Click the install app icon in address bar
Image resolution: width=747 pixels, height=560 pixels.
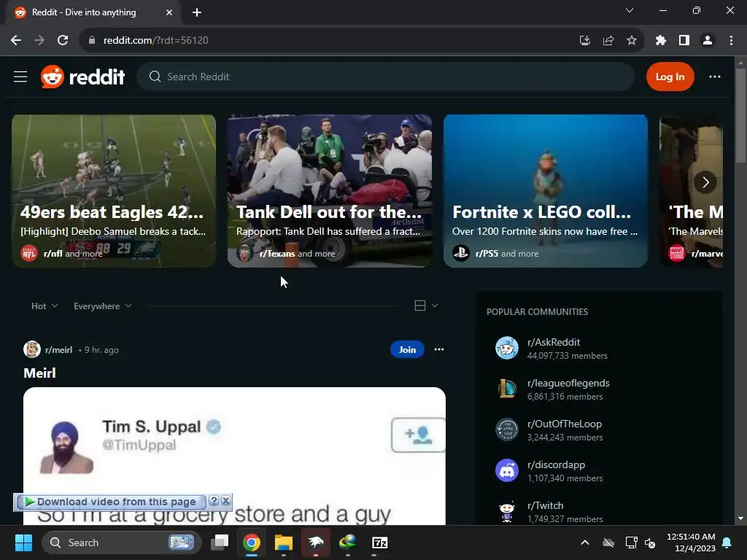pyautogui.click(x=584, y=41)
